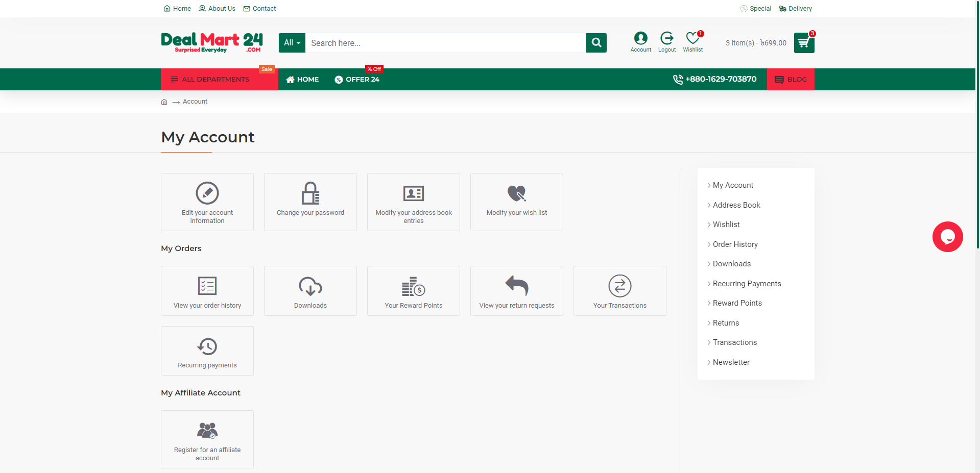Image resolution: width=980 pixels, height=473 pixels.
Task: Open About Us link in top bar
Action: [217, 9]
